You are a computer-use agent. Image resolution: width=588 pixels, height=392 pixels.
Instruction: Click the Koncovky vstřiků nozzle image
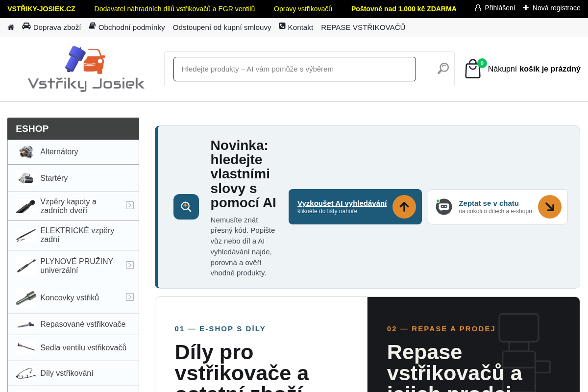(26, 298)
